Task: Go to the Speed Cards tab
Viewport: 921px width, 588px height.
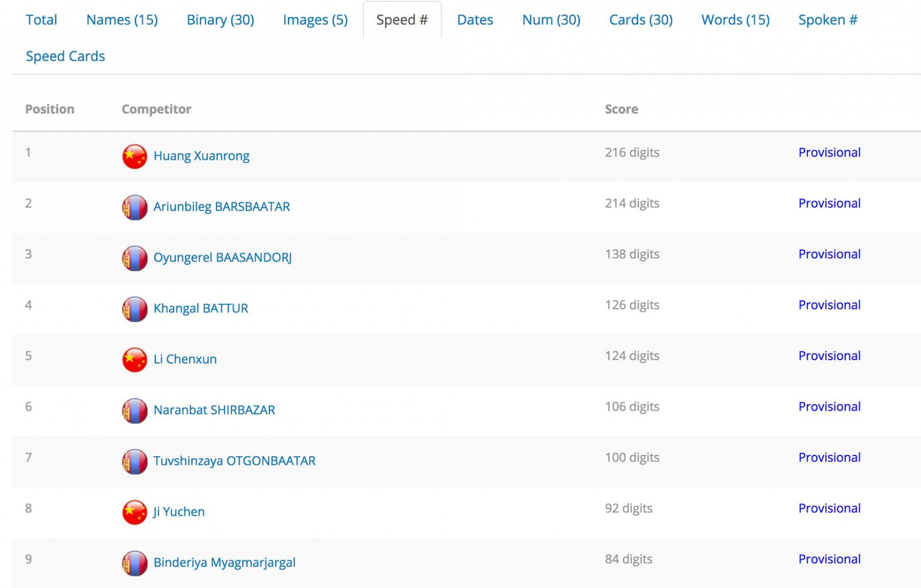Action: (x=65, y=56)
